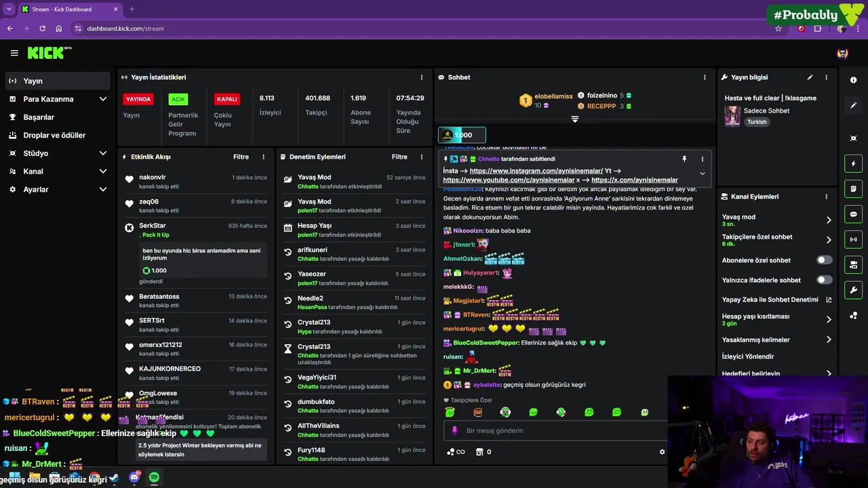The width and height of the screenshot is (868, 488).
Task: Click İzleyici Yönlendir action
Action: [748, 357]
